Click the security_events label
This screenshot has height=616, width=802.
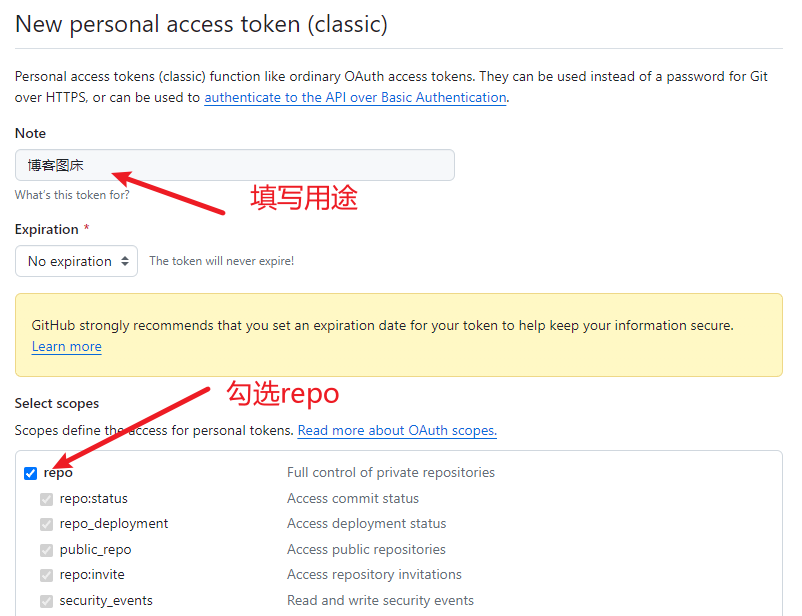click(106, 600)
